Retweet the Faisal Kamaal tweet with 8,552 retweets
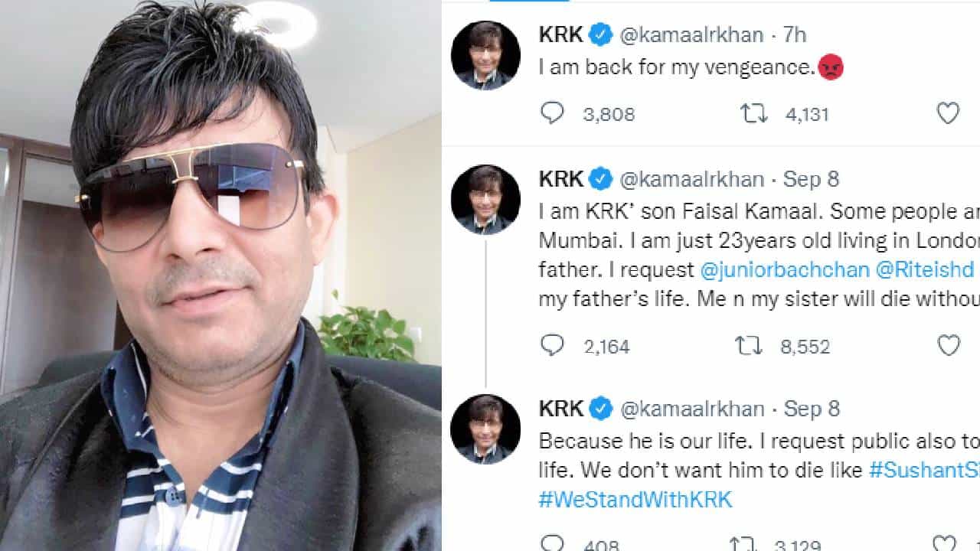The image size is (980, 551). click(748, 346)
